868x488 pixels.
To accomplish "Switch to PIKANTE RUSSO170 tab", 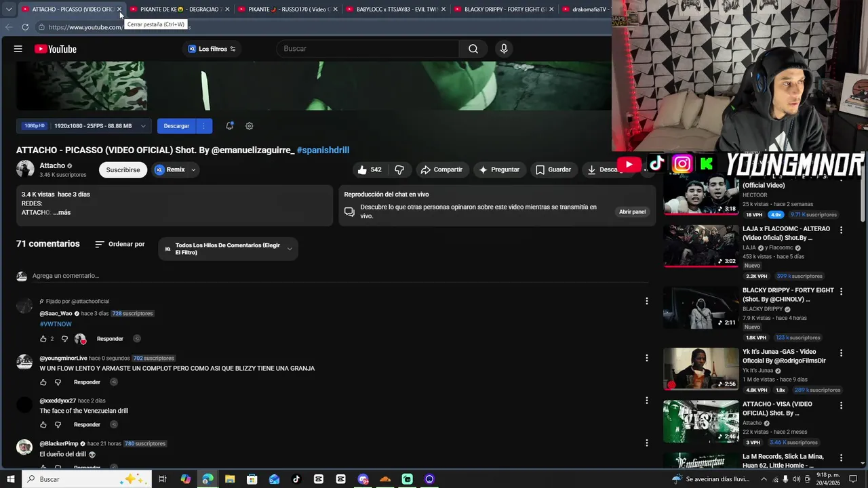I will (x=288, y=9).
